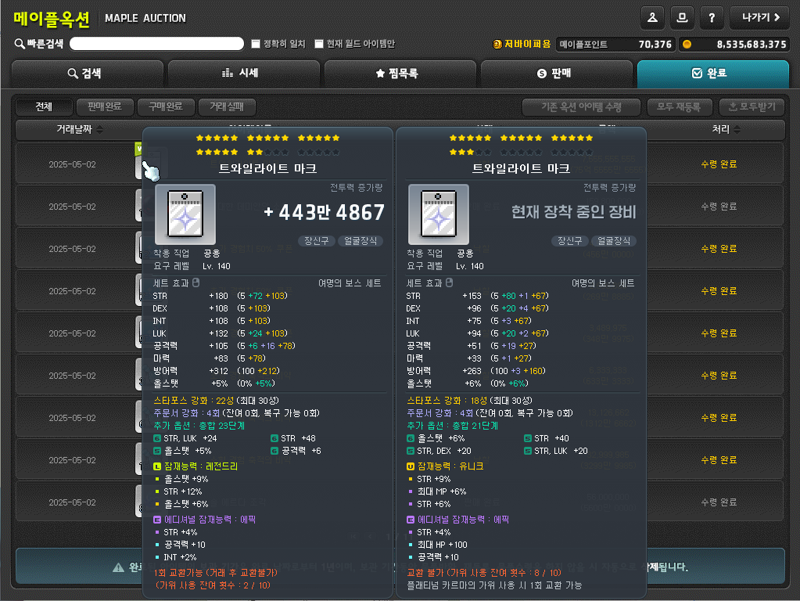Click the set effect icon in right tooltip
The height and width of the screenshot is (601, 800).
(x=449, y=283)
